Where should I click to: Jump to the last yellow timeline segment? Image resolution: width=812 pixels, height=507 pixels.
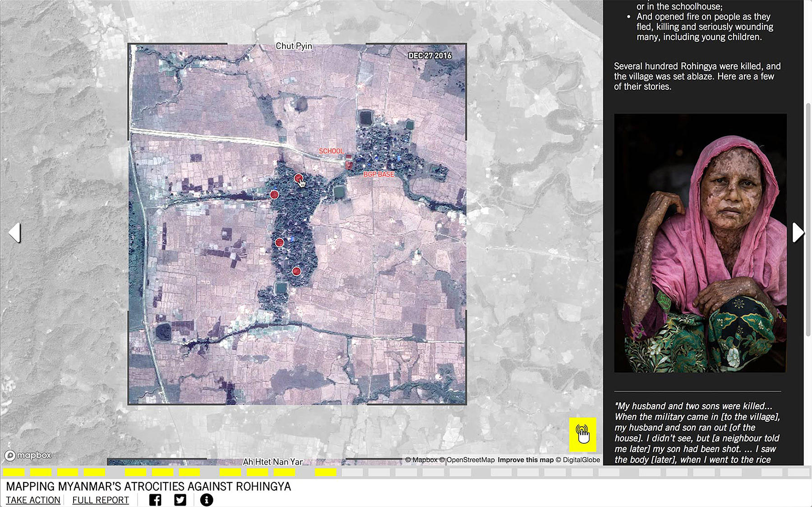click(x=326, y=472)
